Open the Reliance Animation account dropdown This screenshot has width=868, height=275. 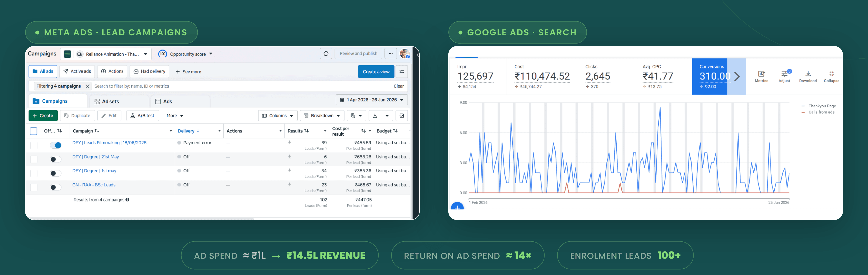click(x=146, y=54)
